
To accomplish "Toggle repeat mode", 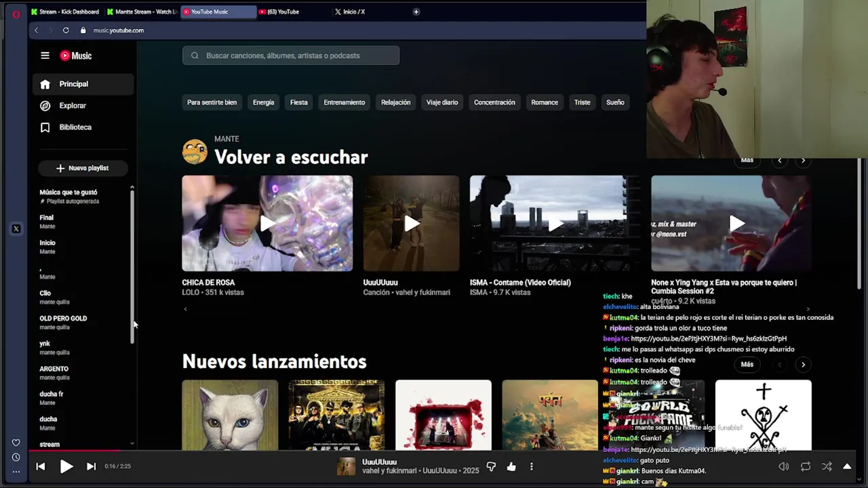I will (x=806, y=466).
